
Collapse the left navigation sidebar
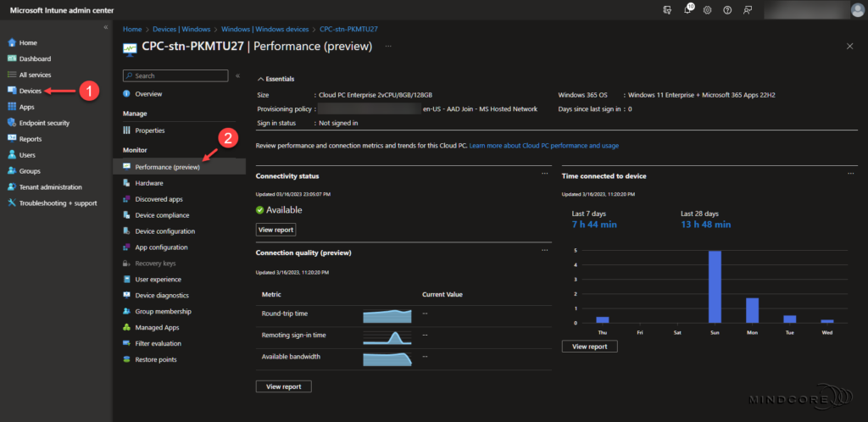(106, 27)
